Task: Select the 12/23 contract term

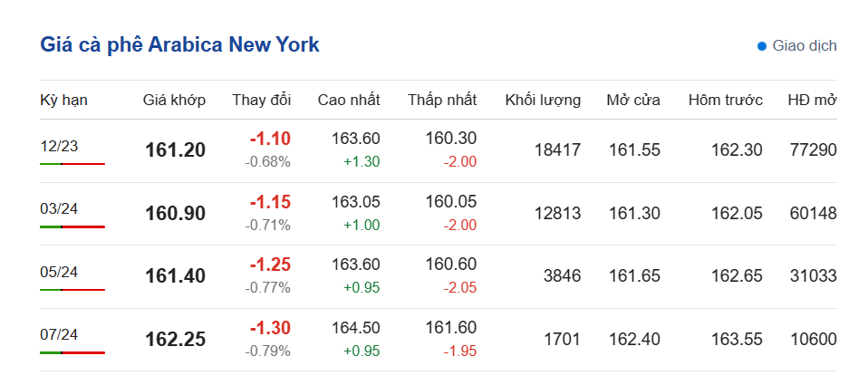Action: (x=59, y=146)
